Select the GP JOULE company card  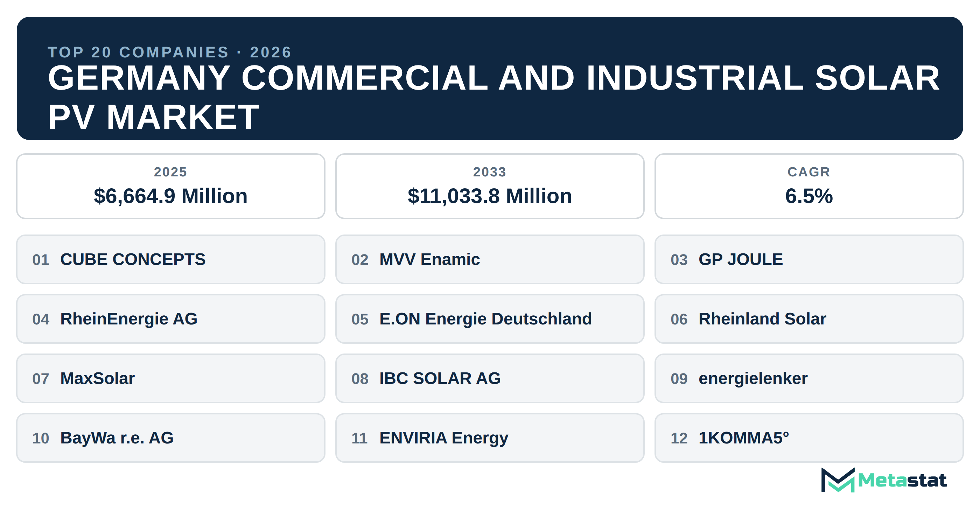tap(809, 259)
